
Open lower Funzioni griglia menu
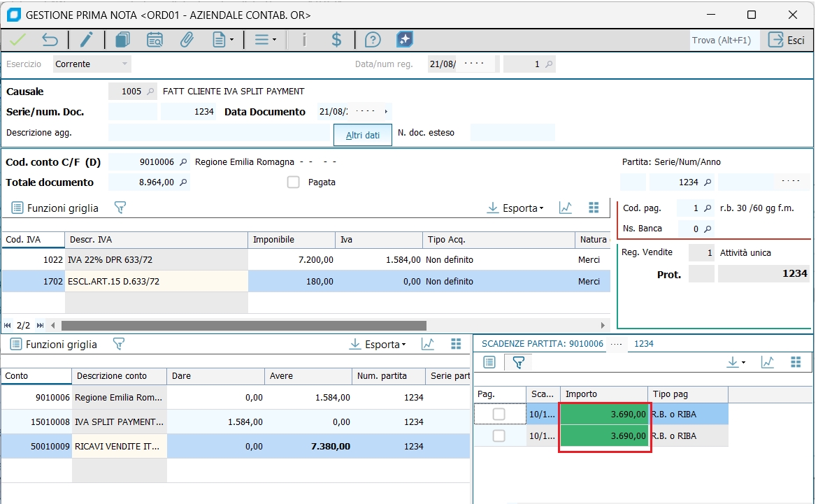click(54, 345)
